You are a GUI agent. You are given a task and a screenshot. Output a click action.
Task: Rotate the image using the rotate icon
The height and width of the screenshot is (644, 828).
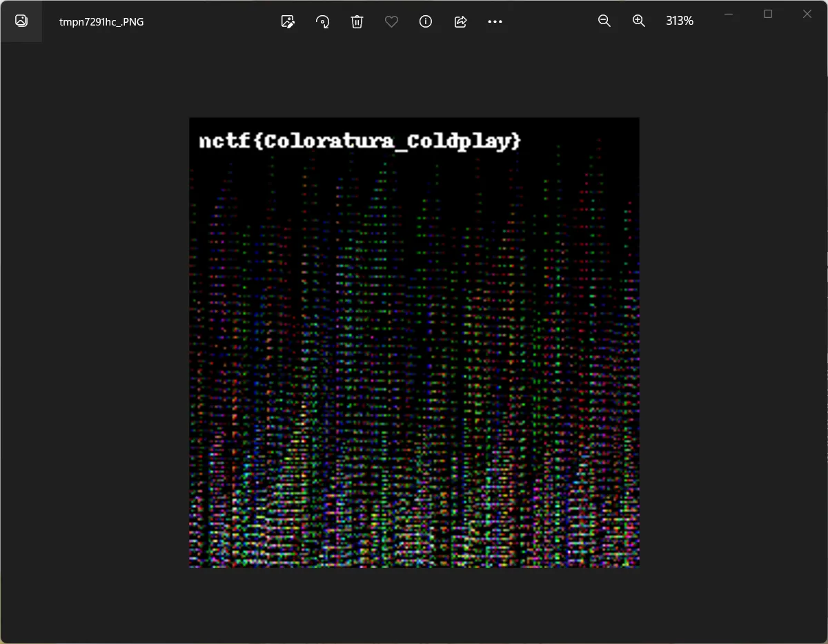click(x=322, y=21)
